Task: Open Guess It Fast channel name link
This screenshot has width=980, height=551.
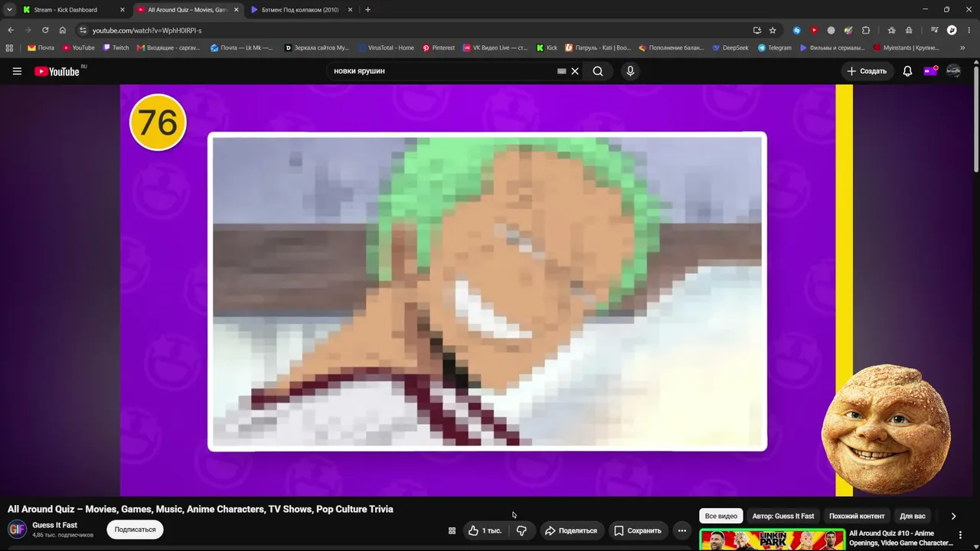Action: tap(54, 525)
